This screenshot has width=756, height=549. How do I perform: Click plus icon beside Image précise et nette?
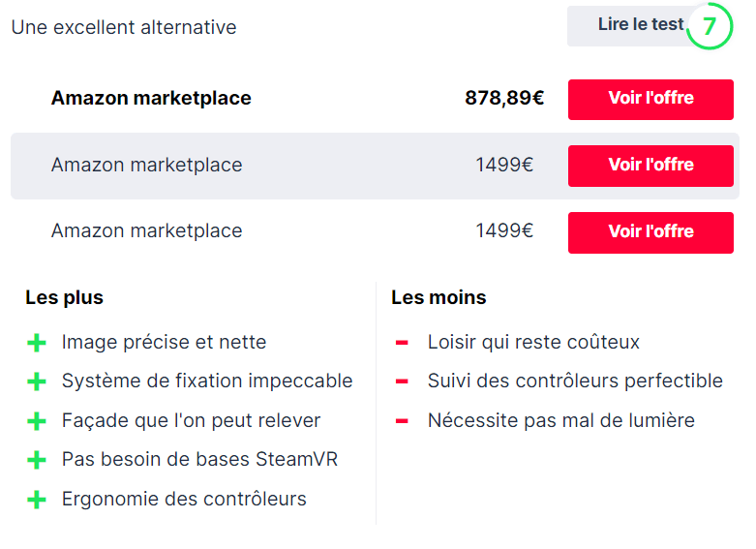pyautogui.click(x=37, y=343)
